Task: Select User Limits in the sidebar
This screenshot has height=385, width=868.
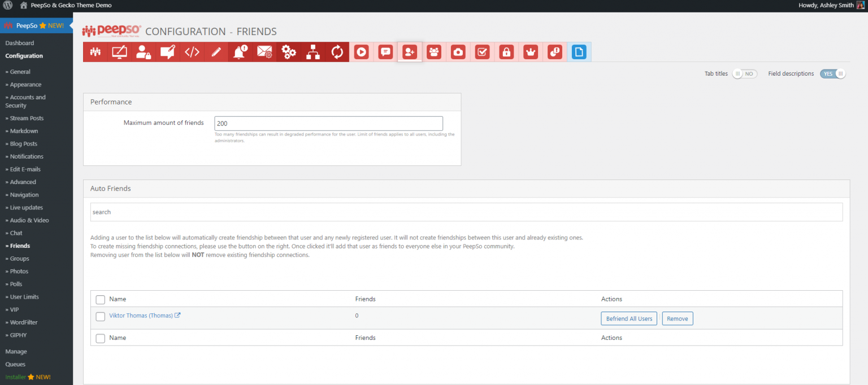Action: coord(24,297)
